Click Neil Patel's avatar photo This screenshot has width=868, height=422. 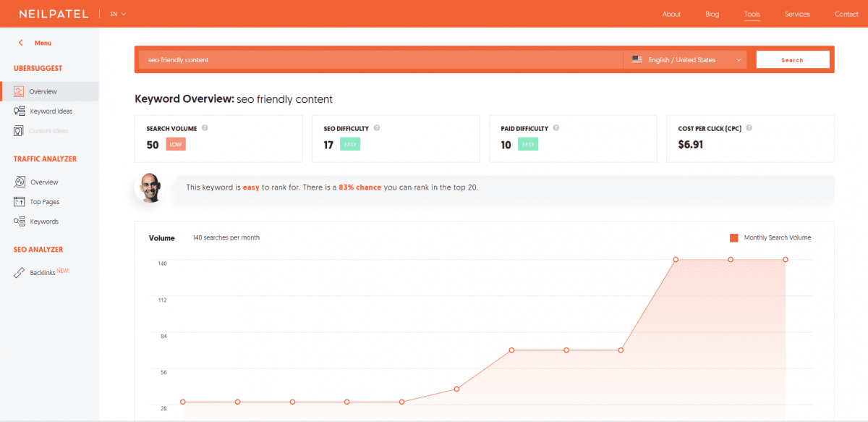150,187
